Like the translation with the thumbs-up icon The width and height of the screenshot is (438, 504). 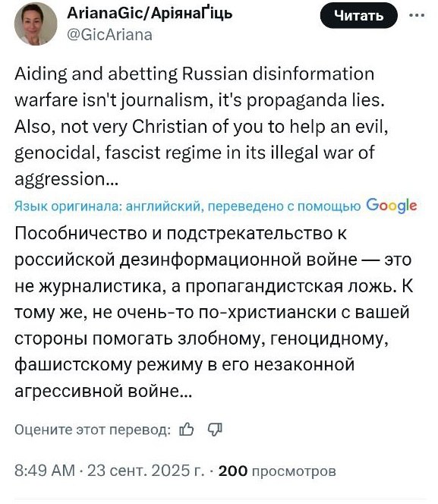coord(186,429)
